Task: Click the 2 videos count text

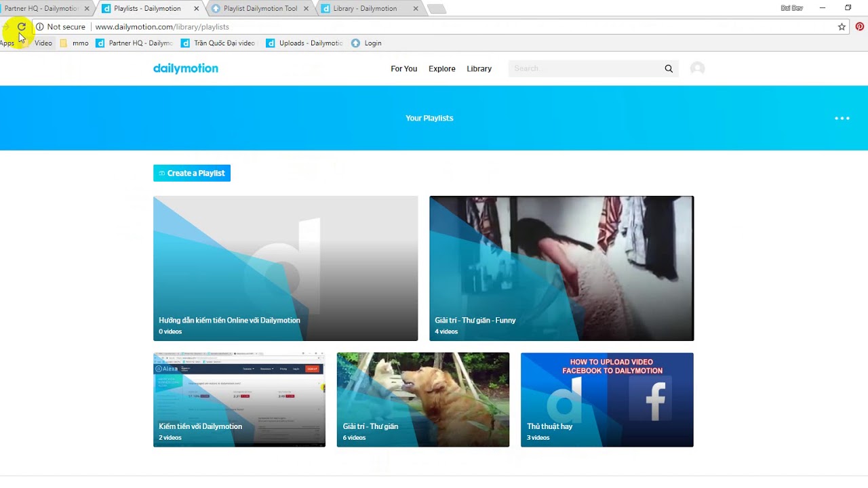Action: (x=170, y=438)
